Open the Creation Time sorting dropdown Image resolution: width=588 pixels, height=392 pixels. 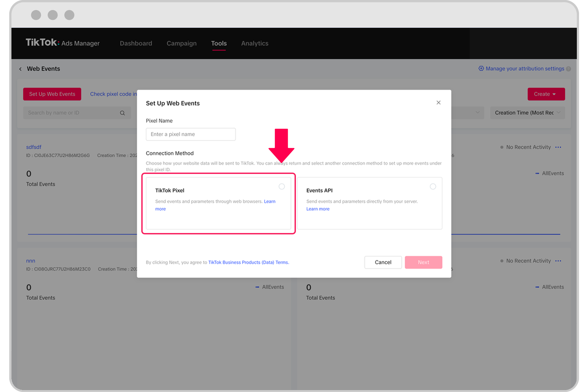tap(527, 112)
